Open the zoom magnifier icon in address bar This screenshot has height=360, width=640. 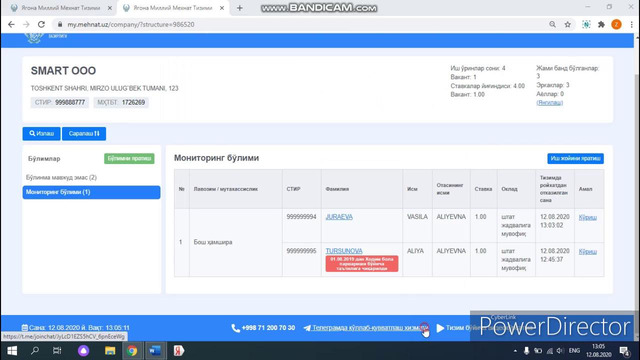552,24
